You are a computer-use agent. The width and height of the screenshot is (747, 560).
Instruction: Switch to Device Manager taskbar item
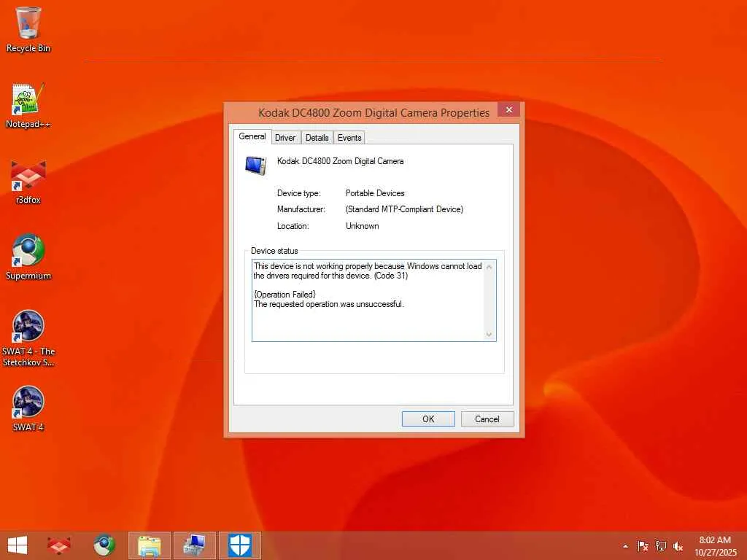pos(194,545)
